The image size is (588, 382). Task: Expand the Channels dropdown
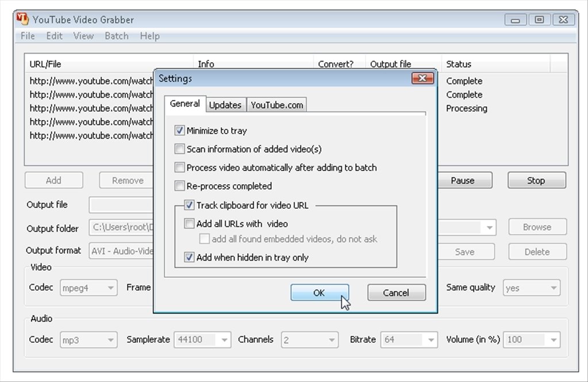click(310, 340)
